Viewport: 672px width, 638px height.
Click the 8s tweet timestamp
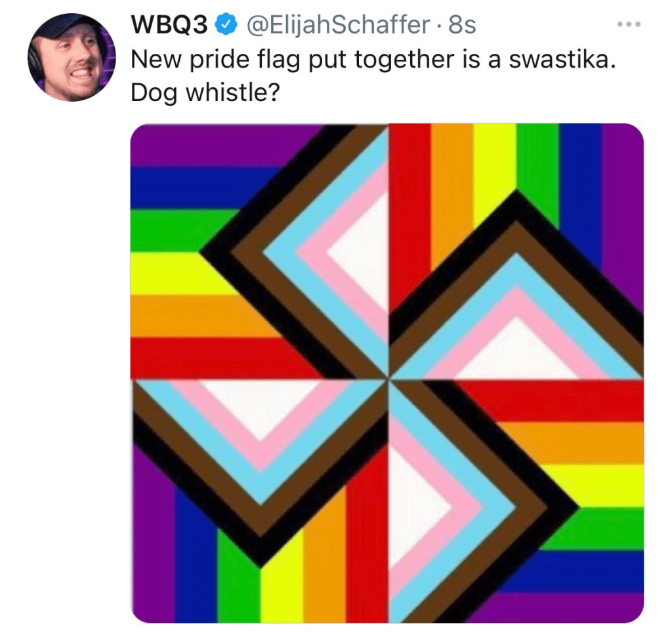point(461,26)
